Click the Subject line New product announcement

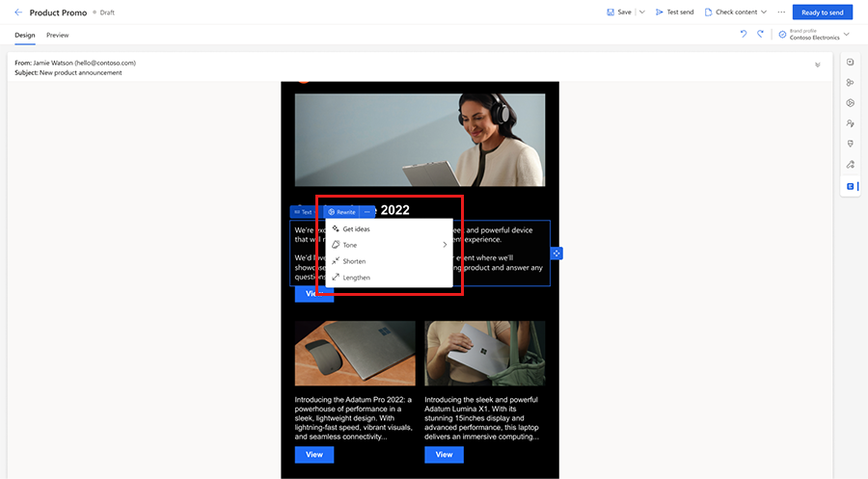pyautogui.click(x=68, y=72)
